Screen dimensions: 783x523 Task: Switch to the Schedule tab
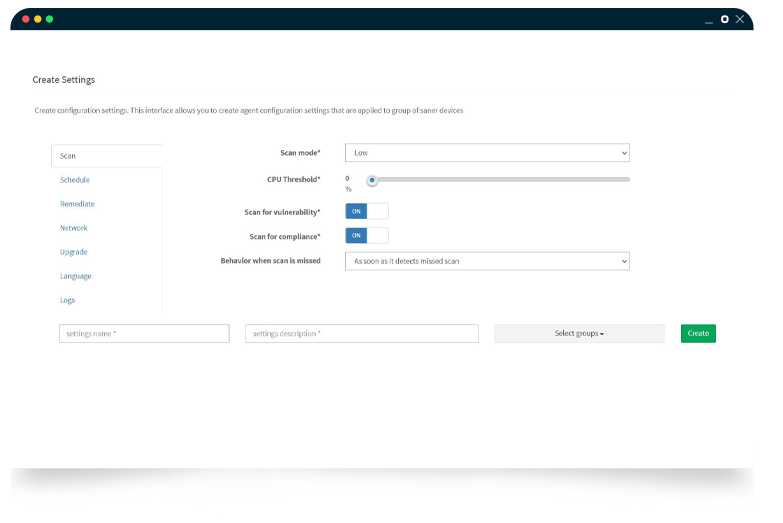(x=75, y=180)
